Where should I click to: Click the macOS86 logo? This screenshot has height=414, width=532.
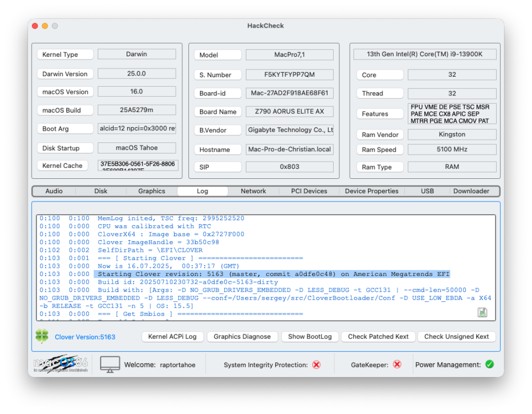pyautogui.click(x=61, y=364)
